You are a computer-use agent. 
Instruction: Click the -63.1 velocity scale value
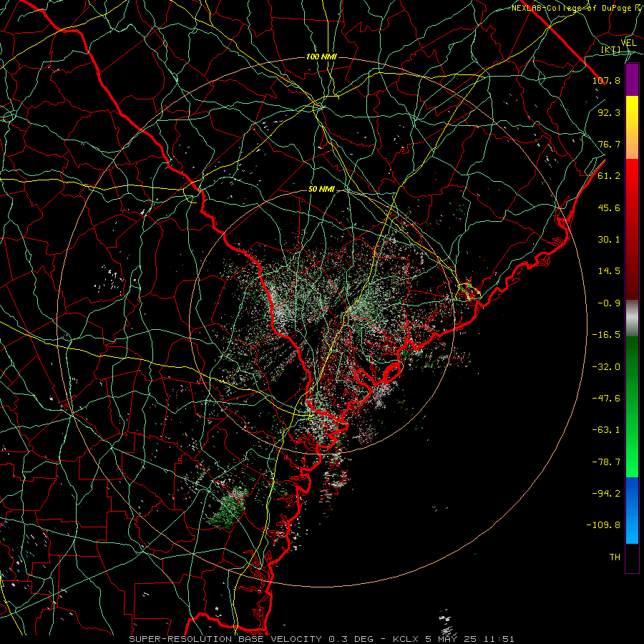606,430
